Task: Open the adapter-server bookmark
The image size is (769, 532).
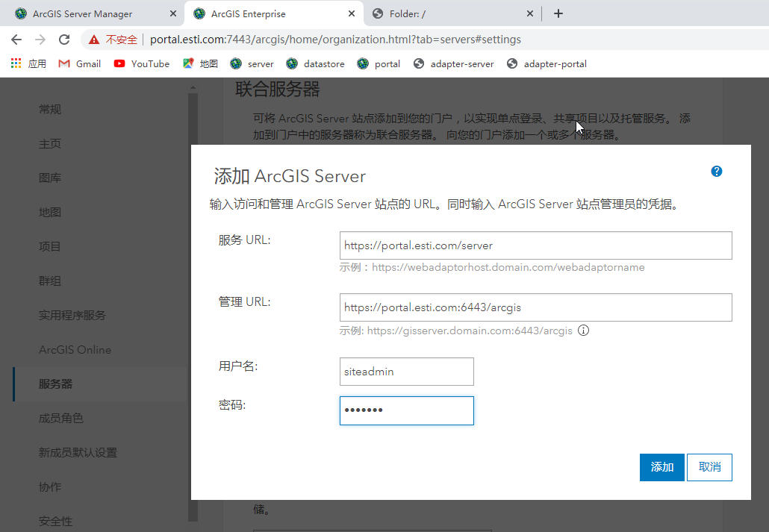Action: pyautogui.click(x=454, y=63)
